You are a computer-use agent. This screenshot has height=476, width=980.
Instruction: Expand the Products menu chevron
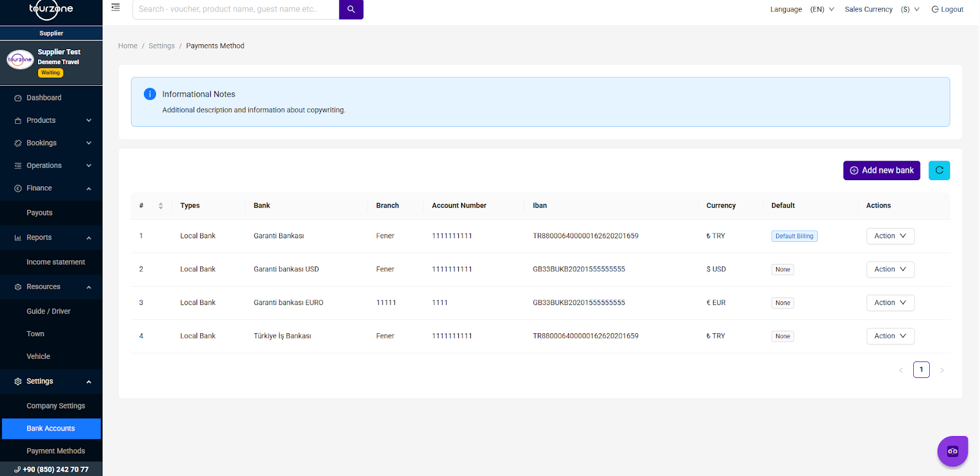point(89,121)
